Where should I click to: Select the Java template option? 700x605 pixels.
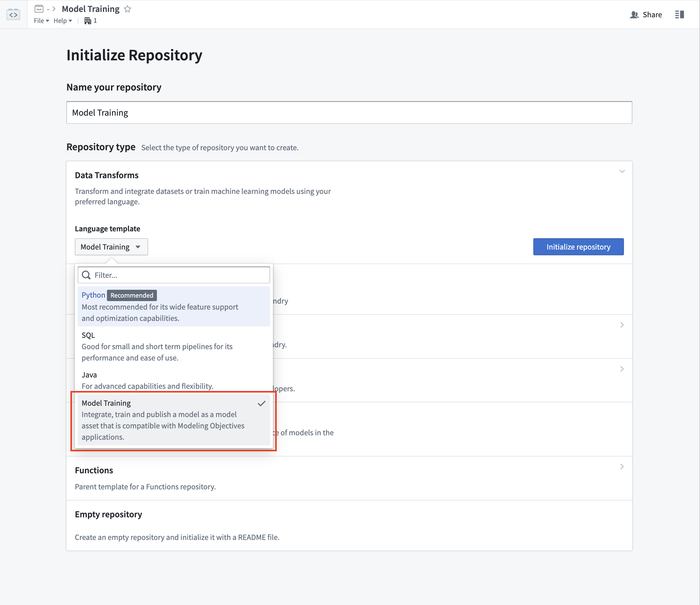(x=174, y=380)
